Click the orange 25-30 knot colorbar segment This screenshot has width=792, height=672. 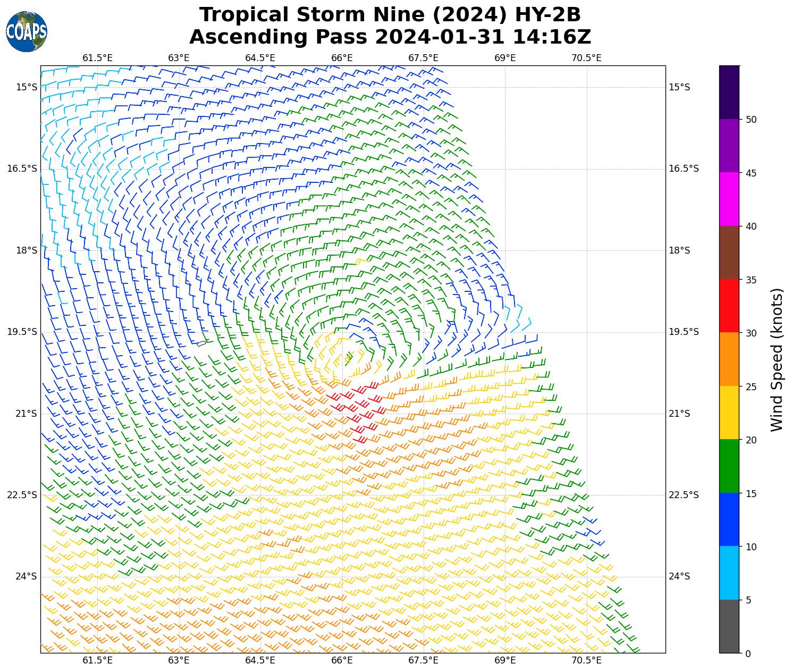[x=729, y=359]
